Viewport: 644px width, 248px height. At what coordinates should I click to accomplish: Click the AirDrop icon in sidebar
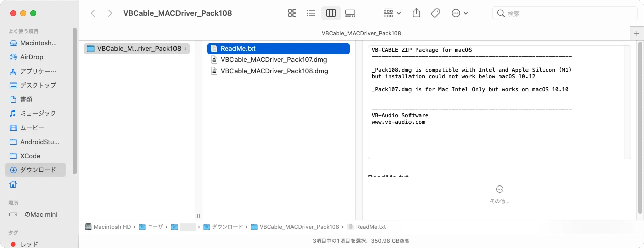click(13, 57)
